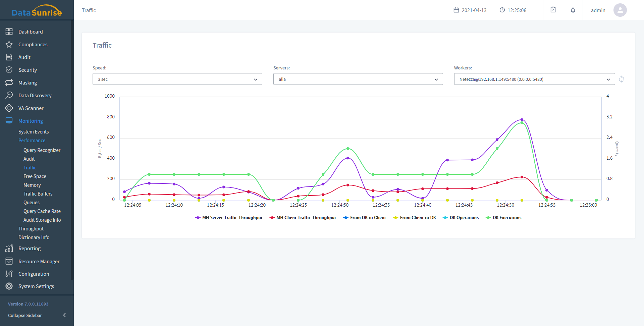Open Free Space performance page
The height and width of the screenshot is (326, 644).
pyautogui.click(x=35, y=176)
